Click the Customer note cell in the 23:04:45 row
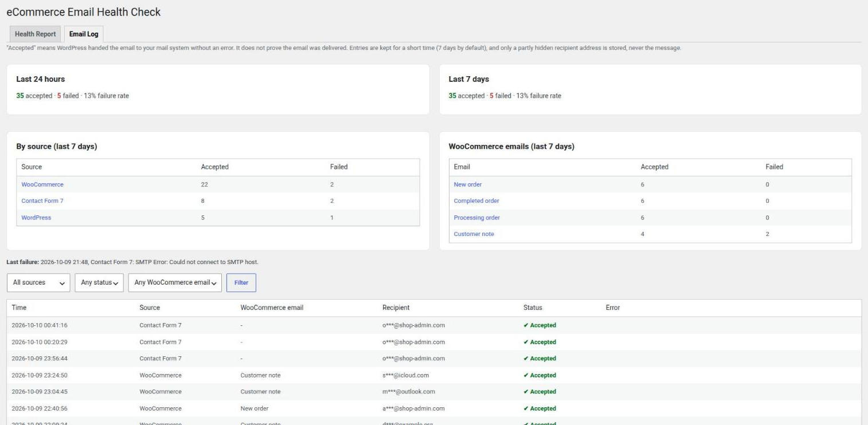 pos(261,392)
